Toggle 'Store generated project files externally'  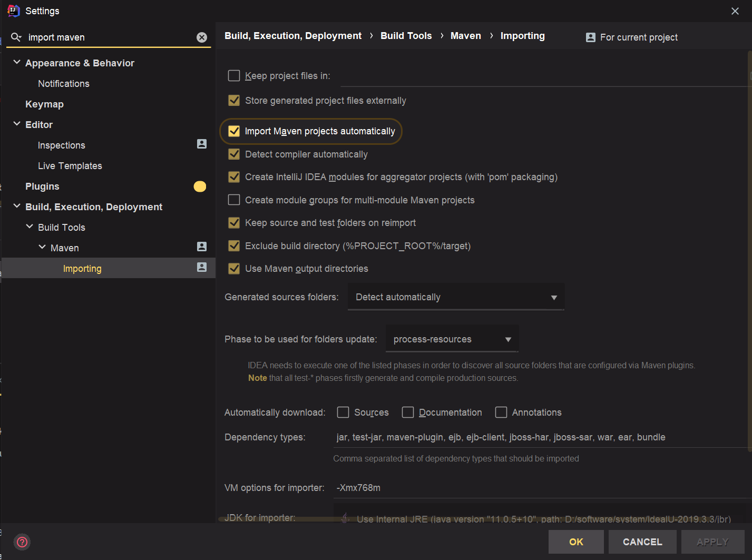coord(234,101)
